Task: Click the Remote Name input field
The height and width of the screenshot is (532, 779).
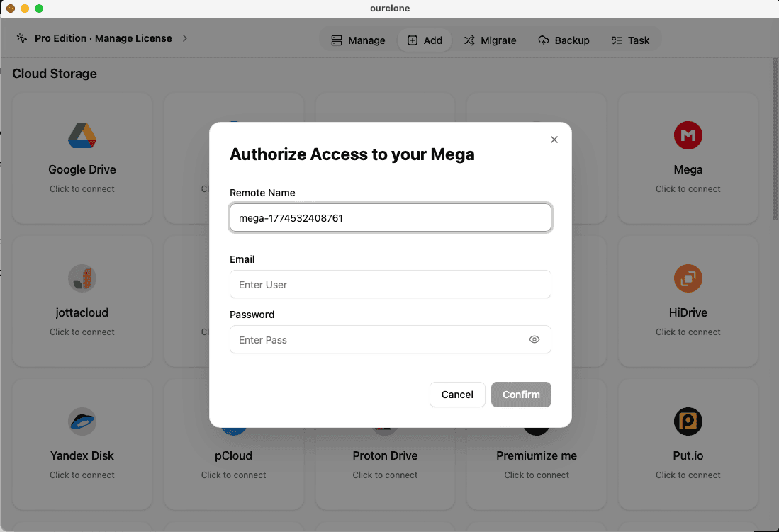Action: coord(390,217)
